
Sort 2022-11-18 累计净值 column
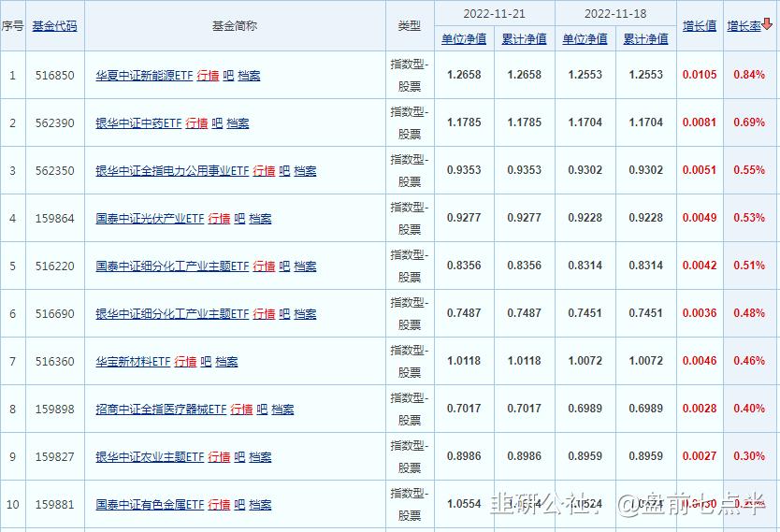645,38
